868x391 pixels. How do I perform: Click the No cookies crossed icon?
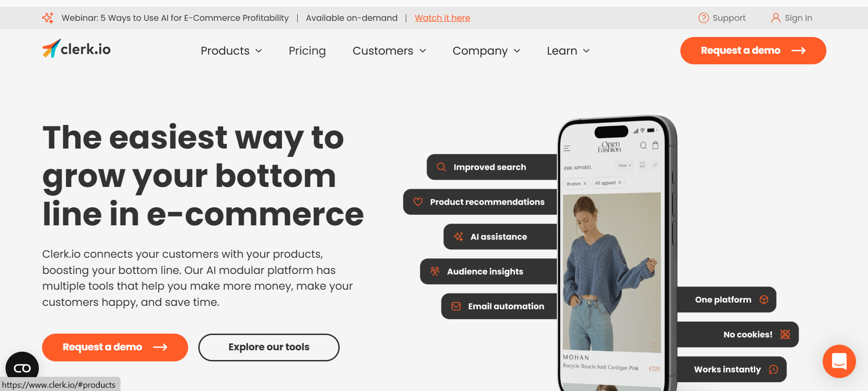tap(785, 334)
